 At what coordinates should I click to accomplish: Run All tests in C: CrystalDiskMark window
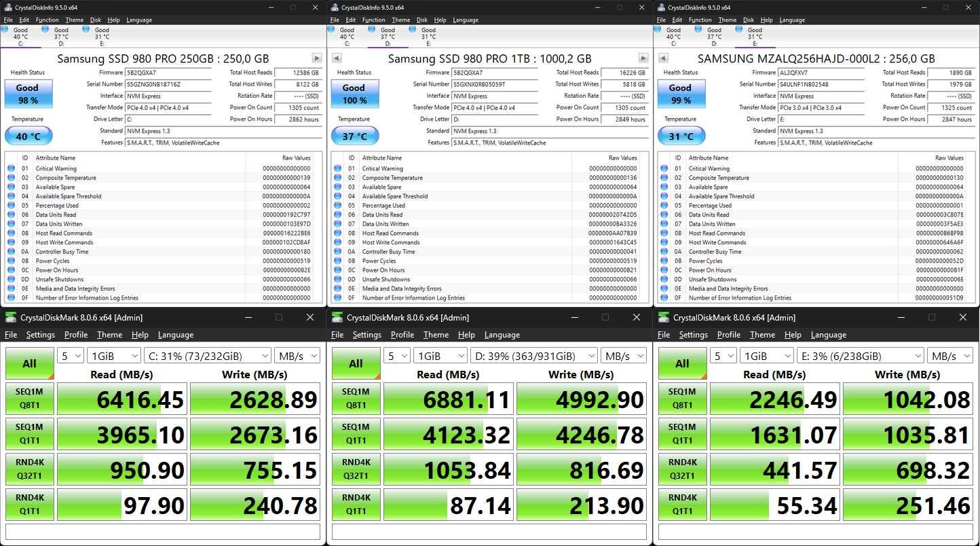coord(29,363)
